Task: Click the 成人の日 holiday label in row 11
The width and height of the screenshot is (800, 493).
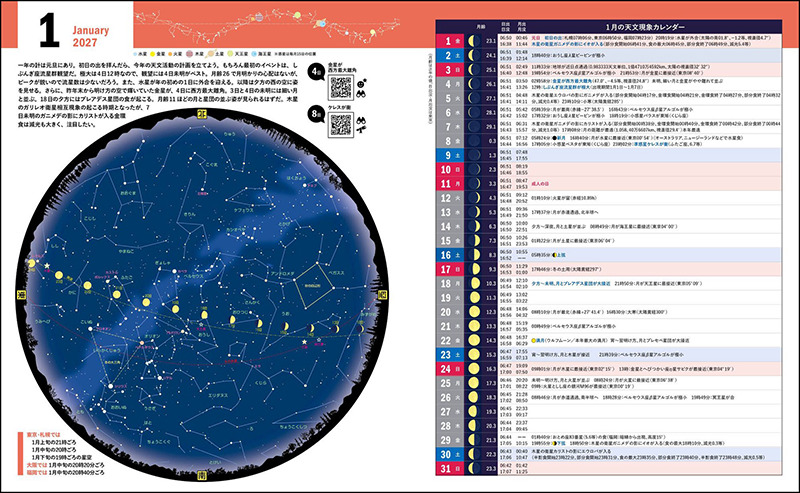Action: 540,184
